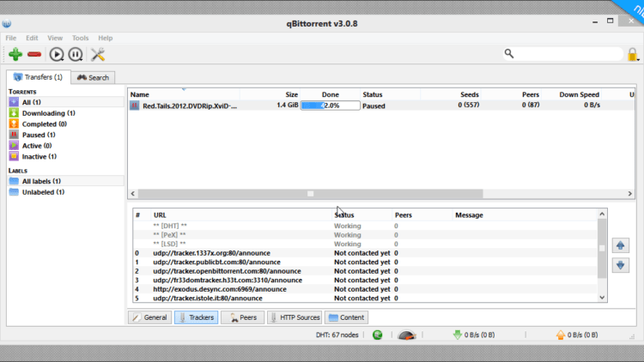Click into the torrent filter search field
This screenshot has height=362, width=644.
pyautogui.click(x=567, y=54)
